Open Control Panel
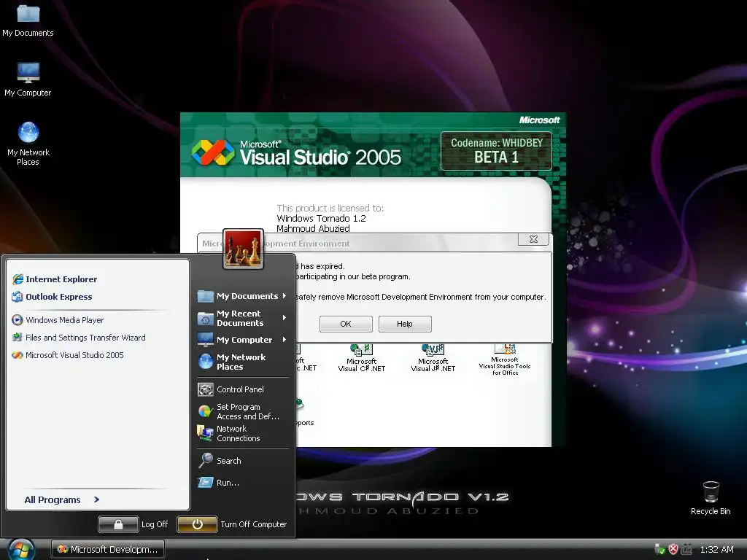Image resolution: width=747 pixels, height=560 pixels. tap(231, 389)
